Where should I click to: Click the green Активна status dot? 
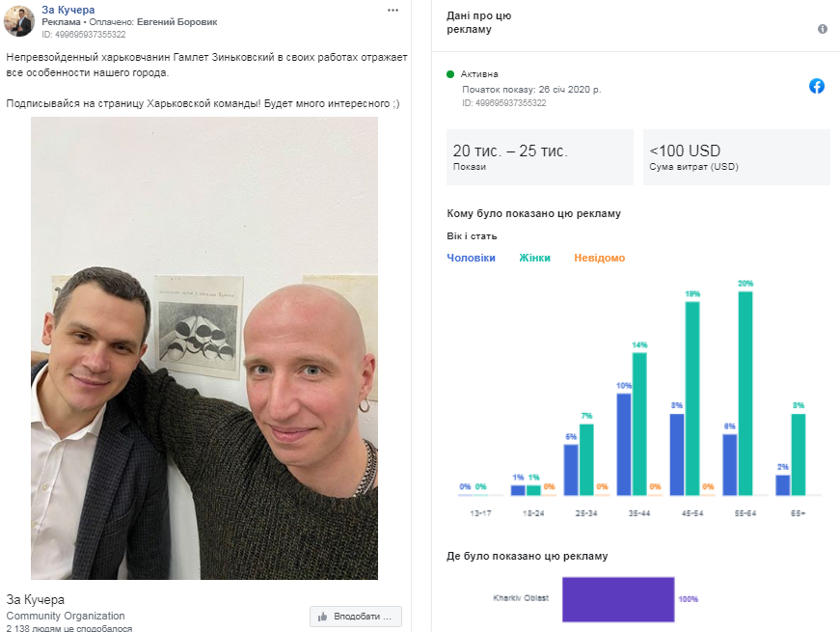(x=450, y=74)
